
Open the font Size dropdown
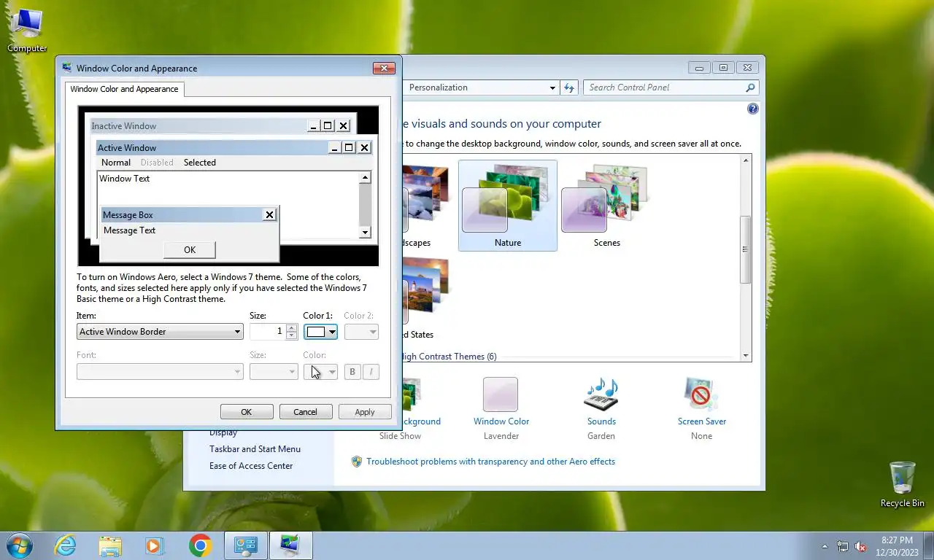click(x=274, y=371)
